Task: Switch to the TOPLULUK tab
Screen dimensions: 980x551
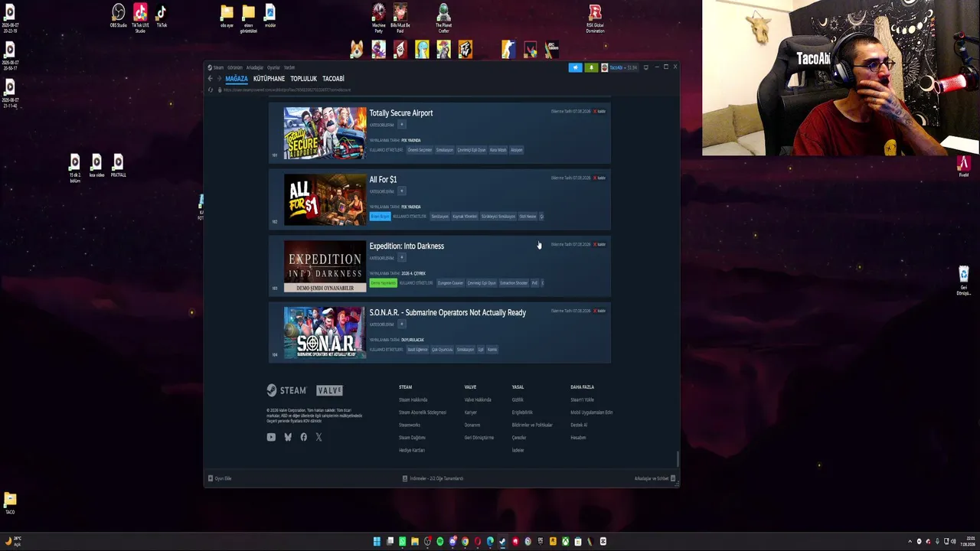Action: 304,79
